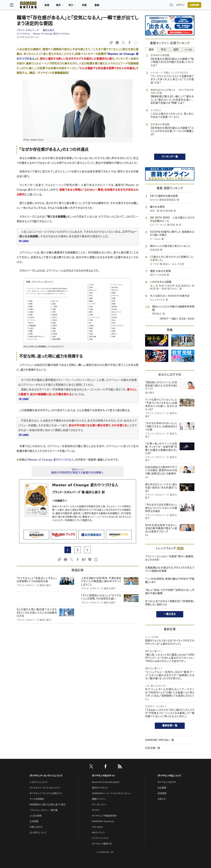The height and width of the screenshot is (868, 211).
Task: Share on Facebook via icon under the headline
Action: (x=129, y=42)
